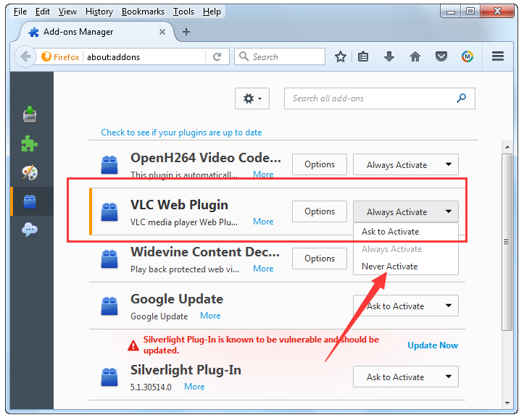This screenshot has width=524, height=420.
Task: Show bookmarks list toolbar icon
Action: point(363,56)
